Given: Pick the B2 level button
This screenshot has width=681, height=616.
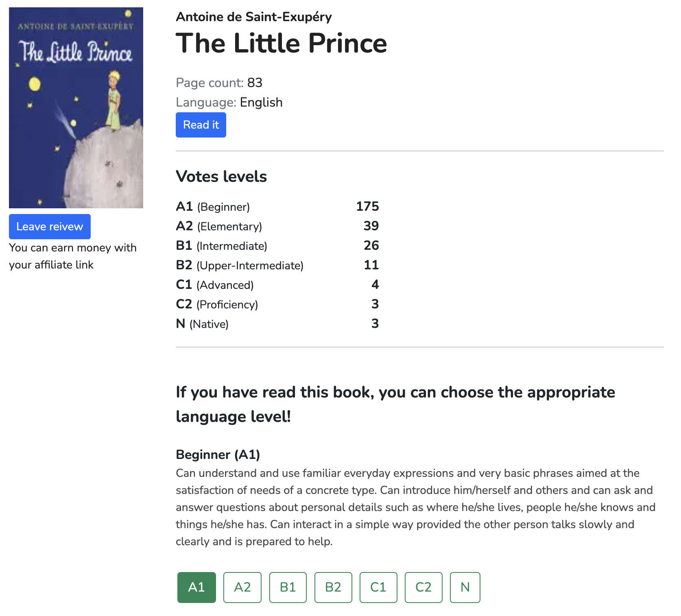Looking at the screenshot, I should (x=333, y=587).
